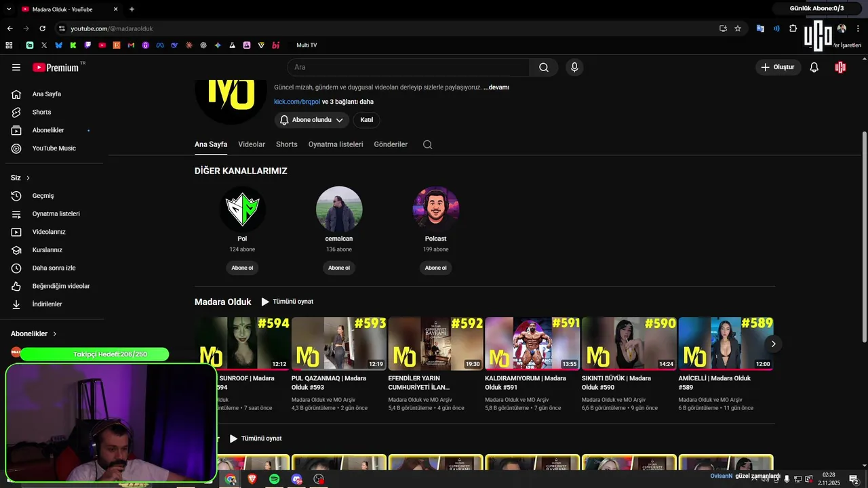Expand channel description with ...devamı

496,87
